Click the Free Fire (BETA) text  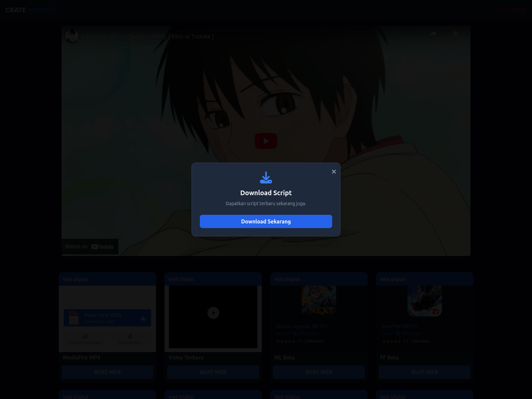(399, 326)
